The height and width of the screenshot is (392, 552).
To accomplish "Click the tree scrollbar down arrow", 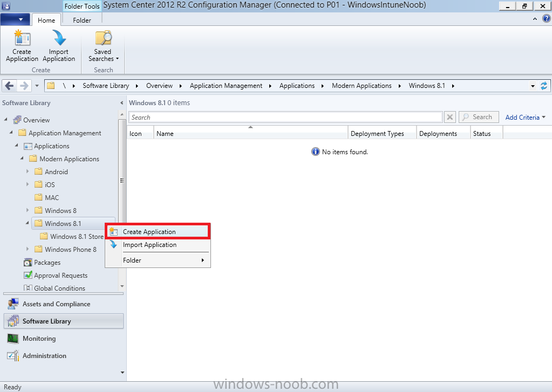I will 122,286.
